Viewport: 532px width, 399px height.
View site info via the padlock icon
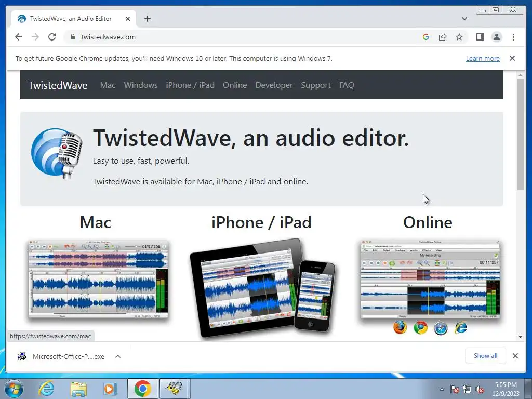pyautogui.click(x=72, y=37)
